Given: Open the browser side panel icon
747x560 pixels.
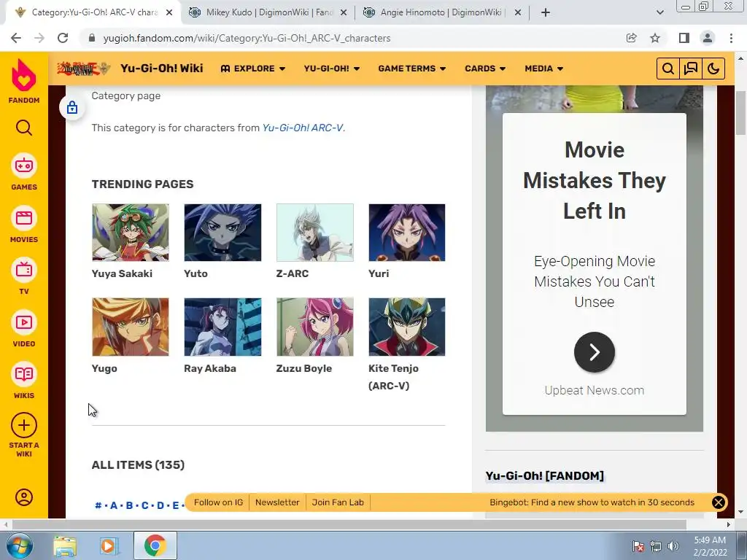Looking at the screenshot, I should point(684,38).
